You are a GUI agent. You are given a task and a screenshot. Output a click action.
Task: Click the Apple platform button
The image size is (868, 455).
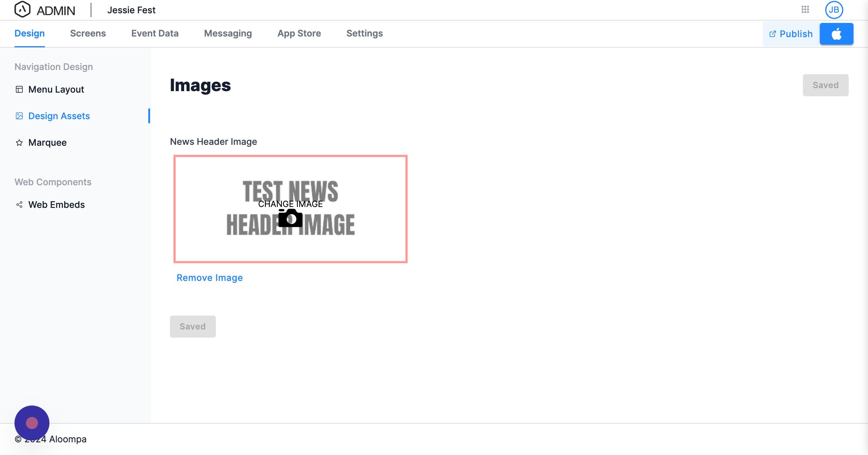pos(836,34)
